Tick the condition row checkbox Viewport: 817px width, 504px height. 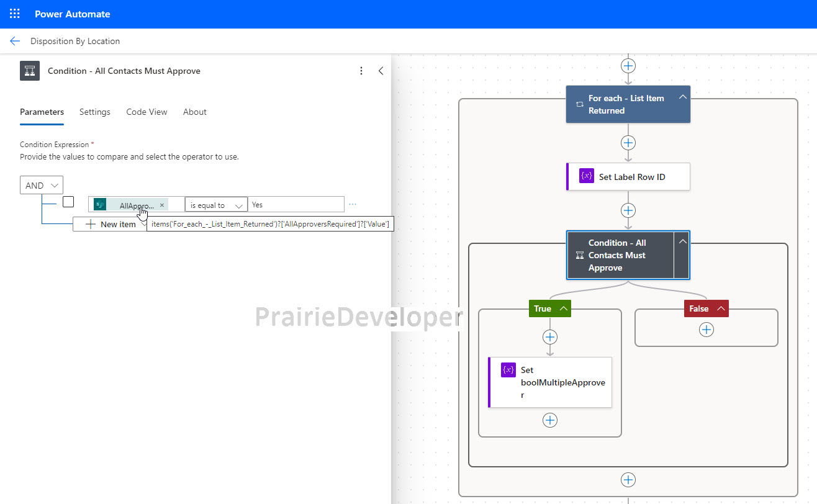[x=68, y=202]
